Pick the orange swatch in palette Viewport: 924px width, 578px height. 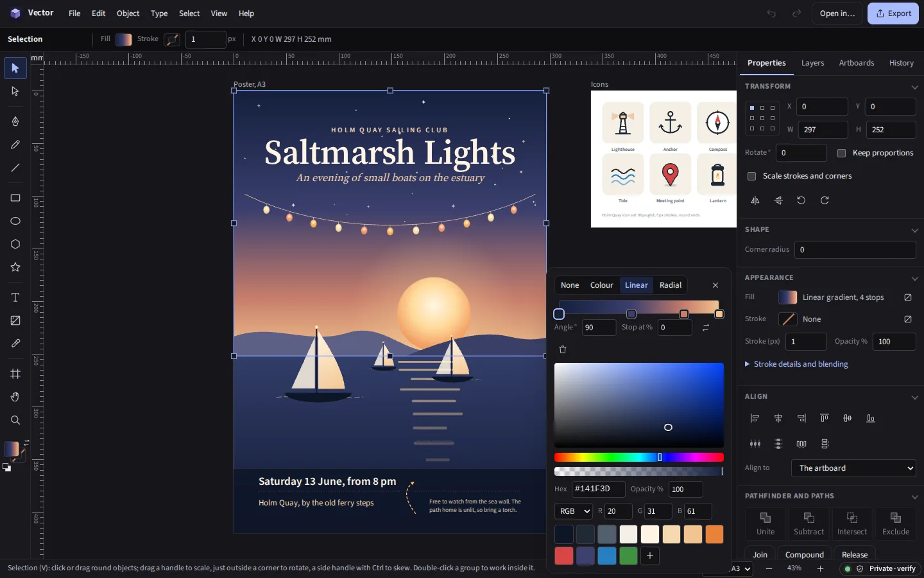[714, 534]
